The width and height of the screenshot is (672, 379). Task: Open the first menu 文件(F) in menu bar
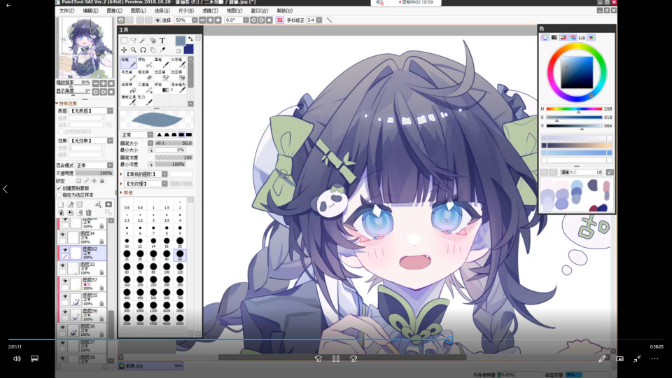[66, 11]
